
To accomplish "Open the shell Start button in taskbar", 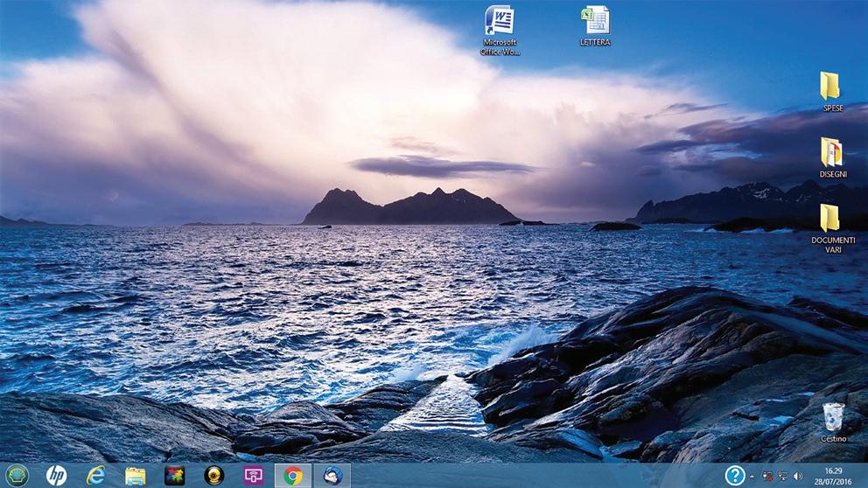I will click(x=17, y=475).
